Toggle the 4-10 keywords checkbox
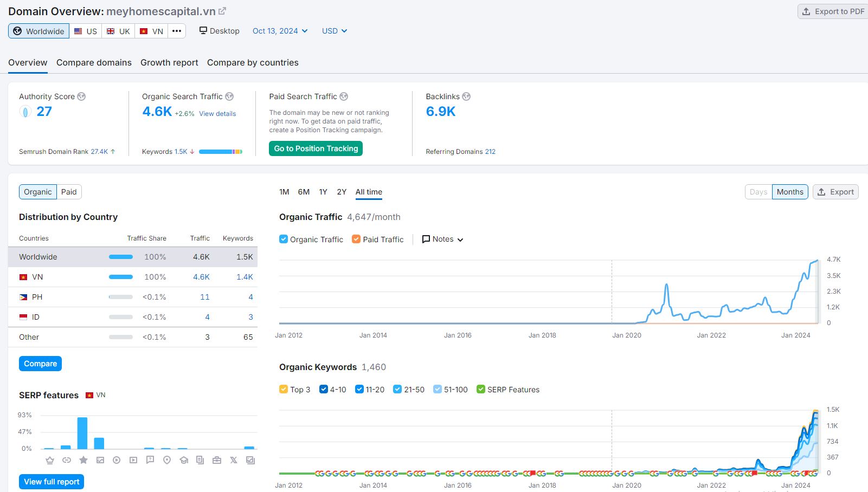 pyautogui.click(x=324, y=389)
